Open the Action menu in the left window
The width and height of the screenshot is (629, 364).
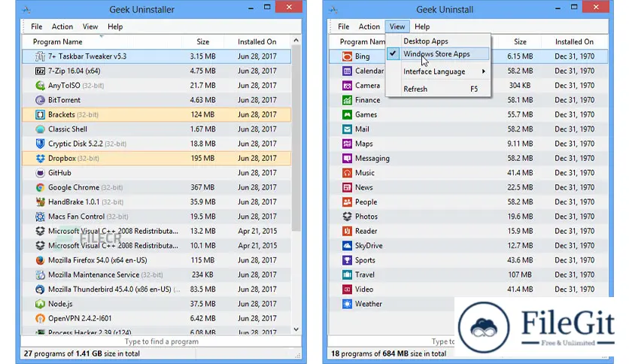pyautogui.click(x=62, y=26)
